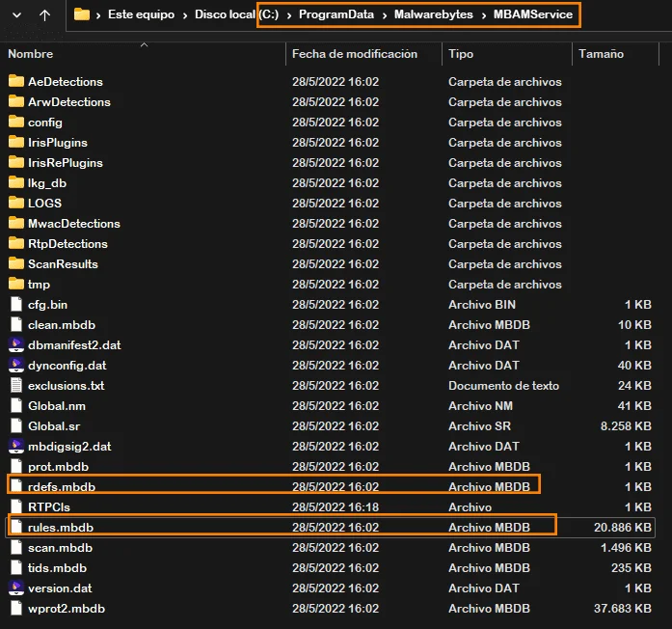Image resolution: width=672 pixels, height=629 pixels.
Task: Expand the chevron after ProgramData breadcrumb
Action: click(385, 15)
